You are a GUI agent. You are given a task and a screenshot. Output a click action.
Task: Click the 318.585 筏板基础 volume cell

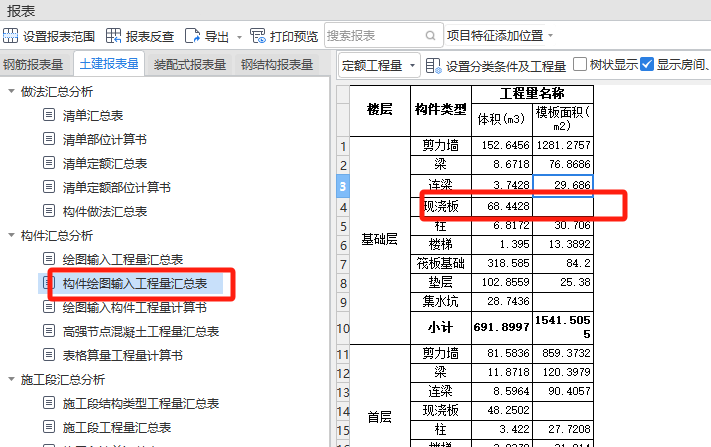(x=502, y=263)
